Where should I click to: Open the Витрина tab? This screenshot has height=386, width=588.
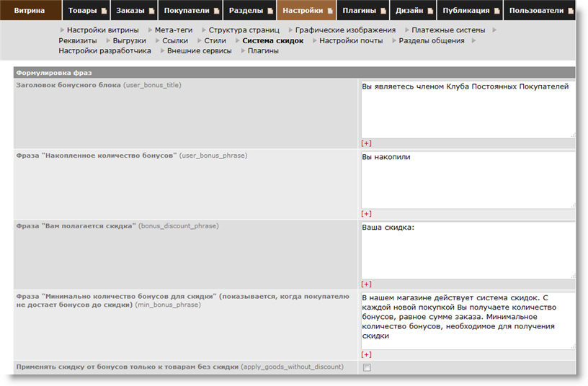pos(29,11)
